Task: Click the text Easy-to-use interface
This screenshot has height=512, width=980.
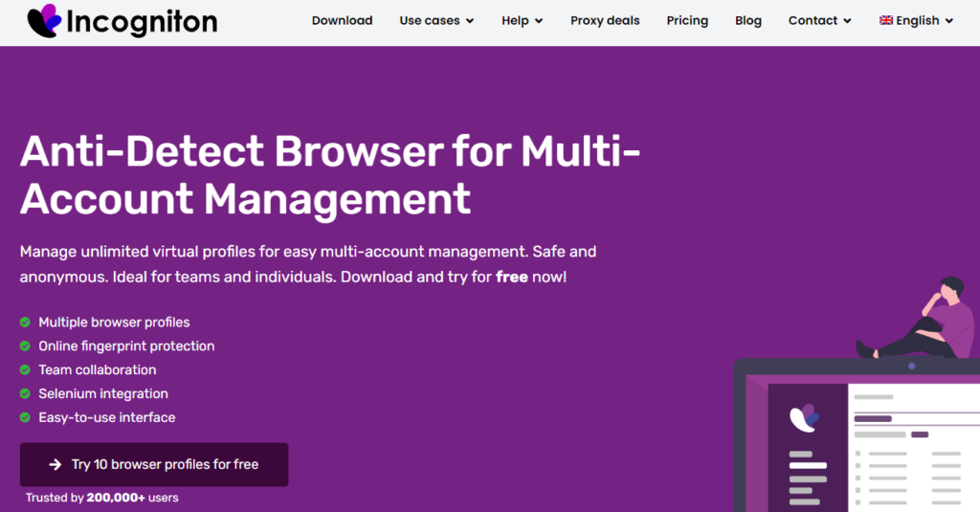Action: [x=107, y=417]
